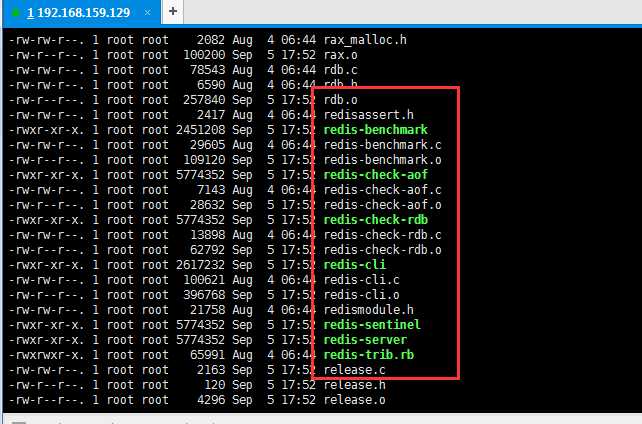
Task: Click the redis-benchmark.o file name
Action: [x=382, y=160]
